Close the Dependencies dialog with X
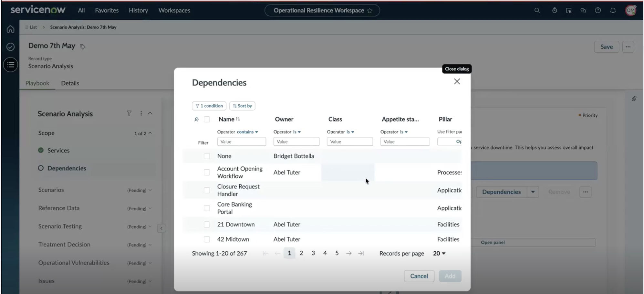 pos(457,81)
